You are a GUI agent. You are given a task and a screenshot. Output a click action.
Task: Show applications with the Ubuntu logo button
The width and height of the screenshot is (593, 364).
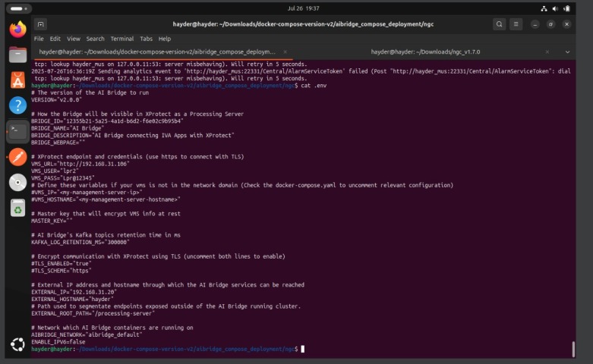[17, 345]
